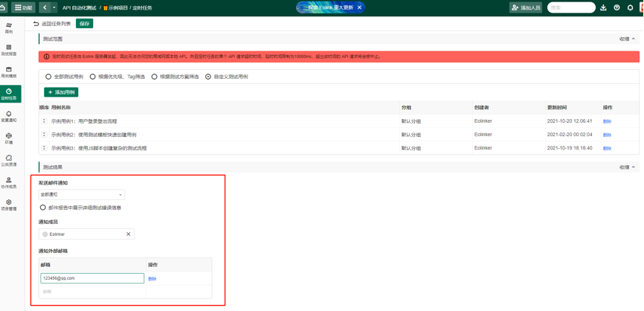Open 公共资源 in the sidebar
644x311 pixels.
(9, 161)
